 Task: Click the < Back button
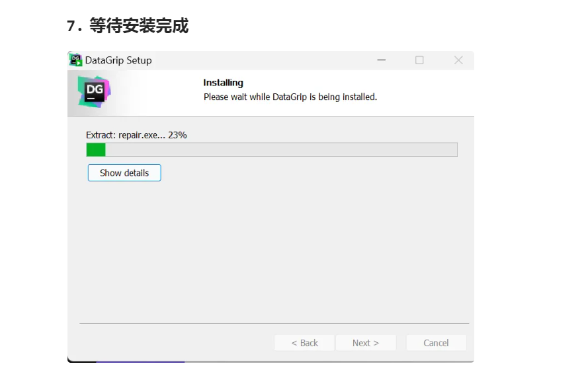tap(304, 343)
